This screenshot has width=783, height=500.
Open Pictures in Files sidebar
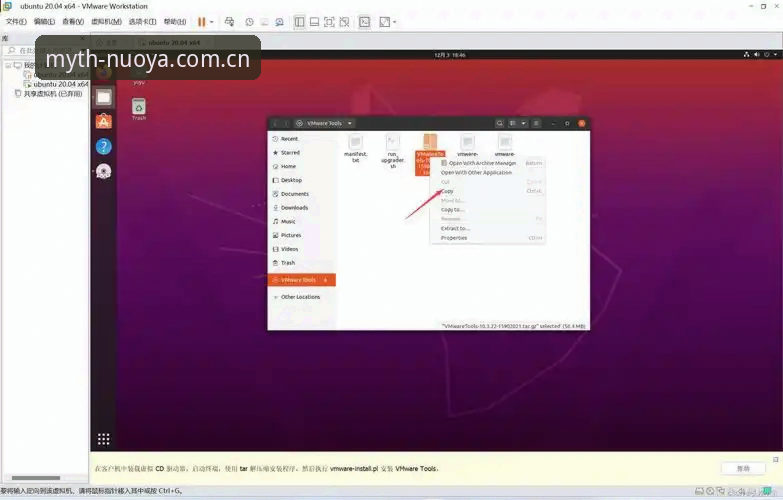click(x=302, y=235)
